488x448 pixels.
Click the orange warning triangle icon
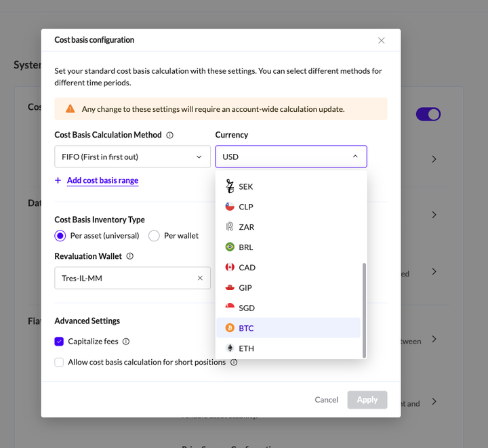click(x=70, y=108)
